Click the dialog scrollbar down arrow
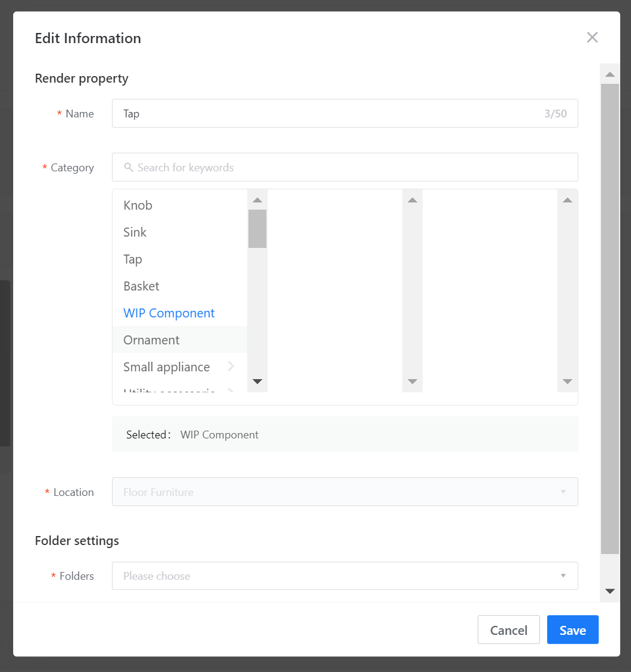The width and height of the screenshot is (631, 672). click(x=610, y=591)
